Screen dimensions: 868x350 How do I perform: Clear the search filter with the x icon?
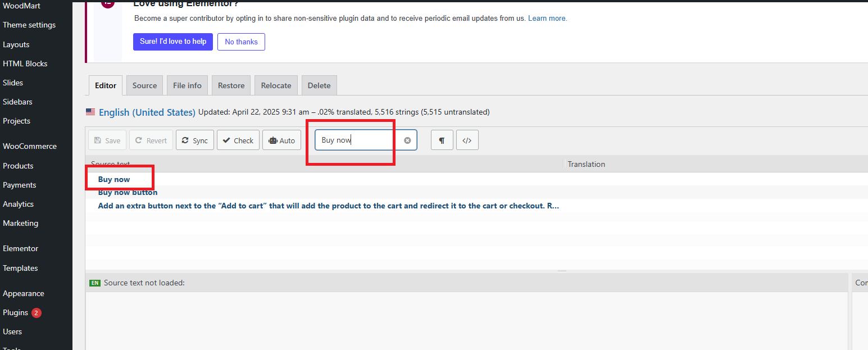[407, 140]
